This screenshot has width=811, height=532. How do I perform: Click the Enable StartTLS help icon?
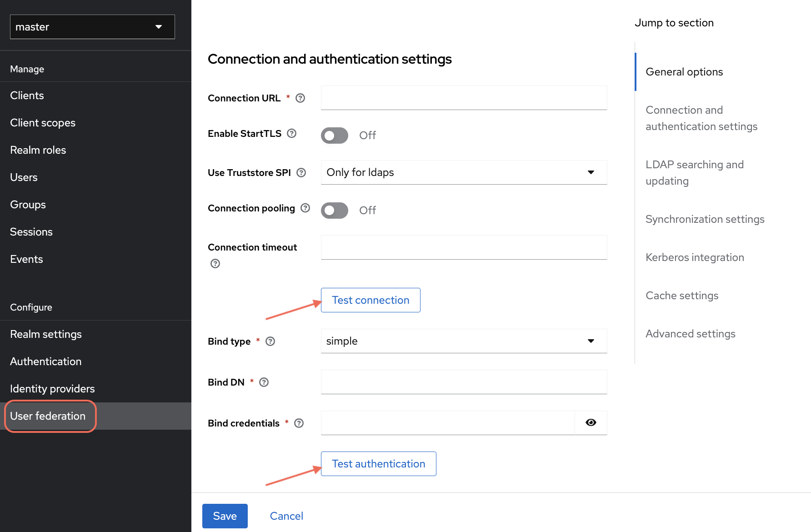292,133
